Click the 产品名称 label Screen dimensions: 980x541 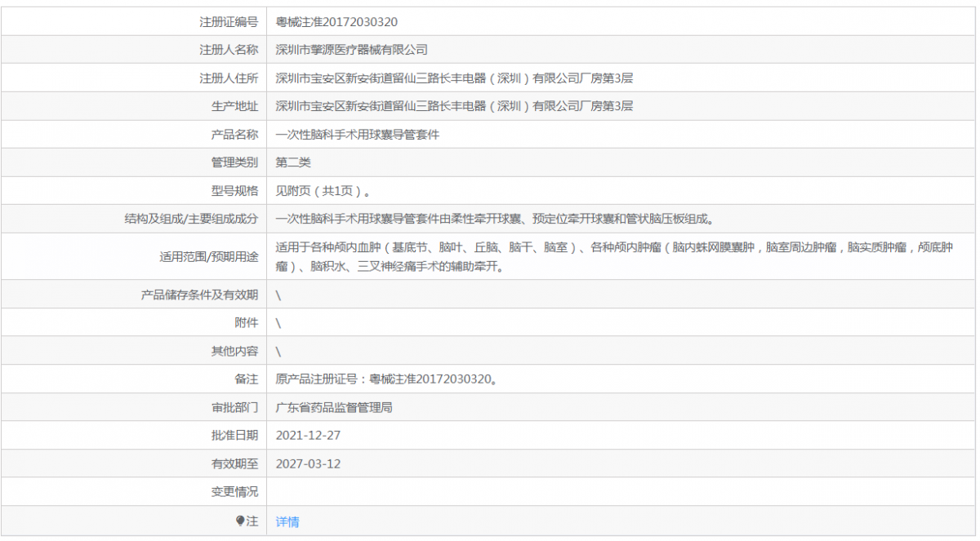[x=234, y=135]
